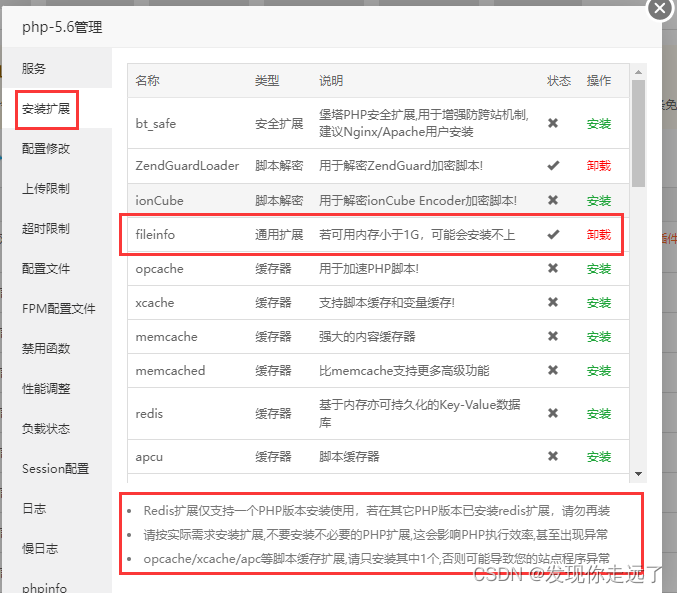
Task: Install the xcache extension
Action: [598, 303]
